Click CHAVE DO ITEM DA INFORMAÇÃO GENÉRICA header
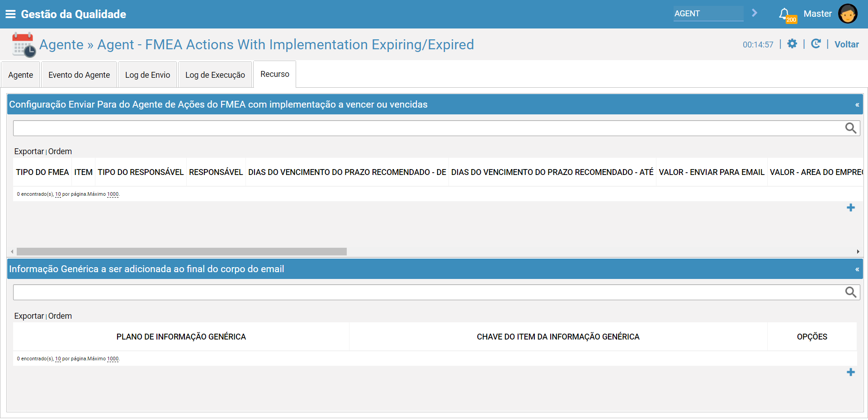This screenshot has width=868, height=420. click(558, 337)
